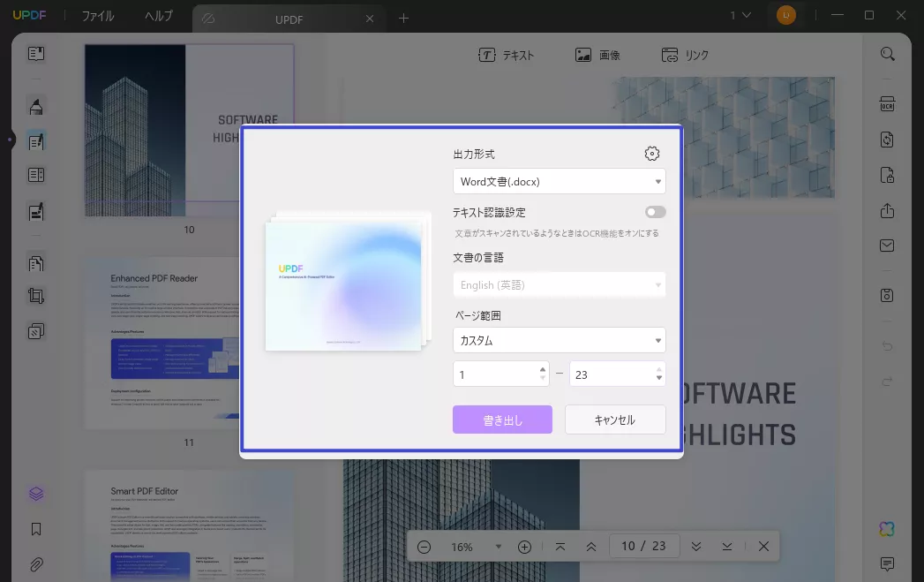Viewport: 924px width, 582px height.
Task: Open export settings gear in dialog
Action: coord(652,154)
